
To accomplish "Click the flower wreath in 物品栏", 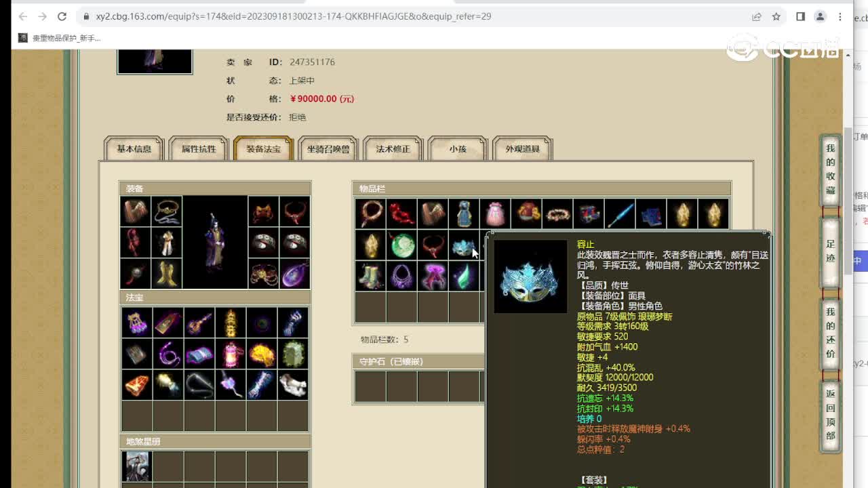I will pyautogui.click(x=558, y=213).
